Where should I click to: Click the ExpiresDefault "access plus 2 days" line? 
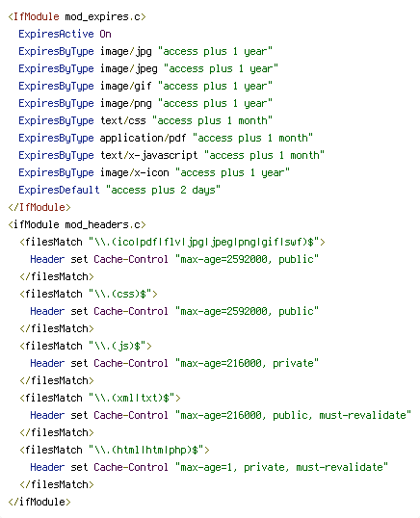pos(119,190)
